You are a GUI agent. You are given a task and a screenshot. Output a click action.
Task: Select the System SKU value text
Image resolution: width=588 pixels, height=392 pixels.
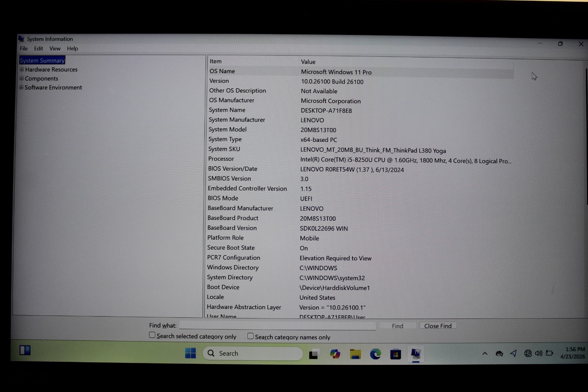click(373, 150)
